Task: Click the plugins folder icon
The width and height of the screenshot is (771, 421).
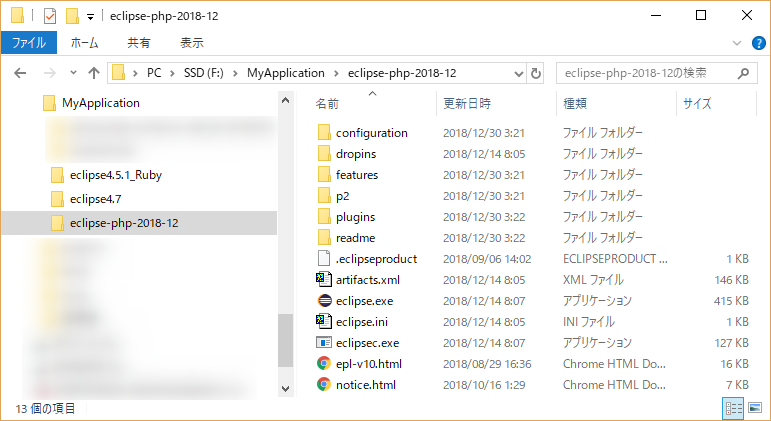Action: click(324, 216)
